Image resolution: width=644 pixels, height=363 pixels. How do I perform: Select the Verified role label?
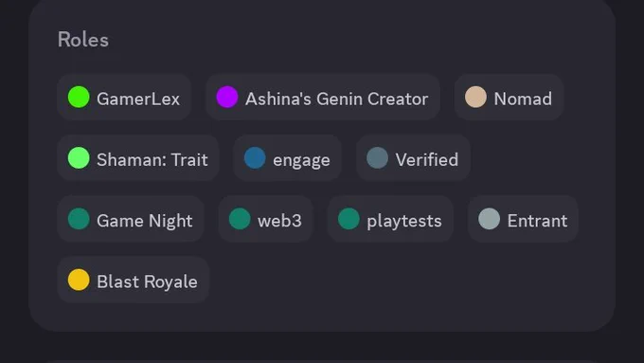[x=427, y=159]
